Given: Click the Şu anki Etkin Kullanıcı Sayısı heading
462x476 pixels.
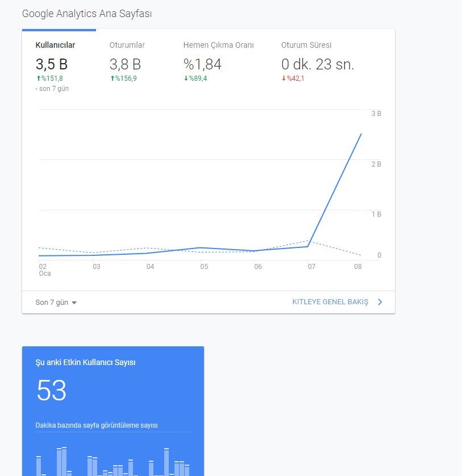Looking at the screenshot, I should (x=86, y=362).
